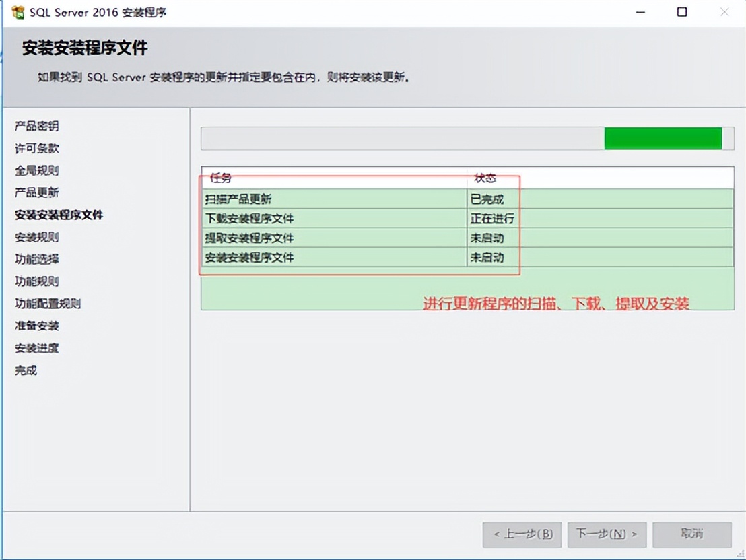The image size is (746, 560).
Task: Click the 已完成 status cell
Action: (487, 199)
